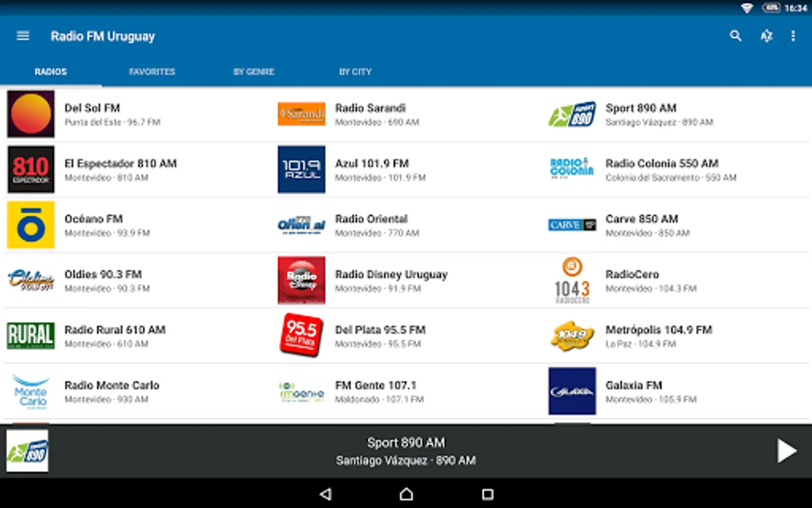Select Carve 850 AM station name
The image size is (812, 508).
(x=642, y=218)
